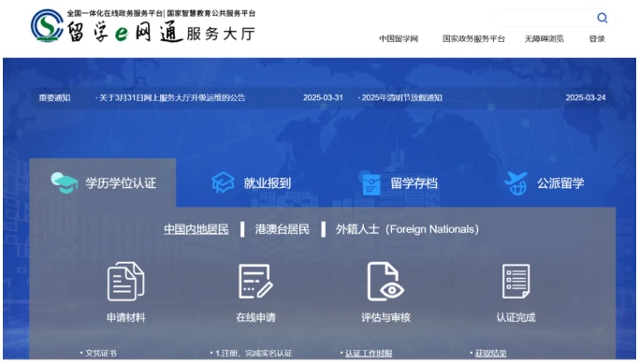
Task: Click the 就业报到 graduation cap icon
Action: click(223, 182)
